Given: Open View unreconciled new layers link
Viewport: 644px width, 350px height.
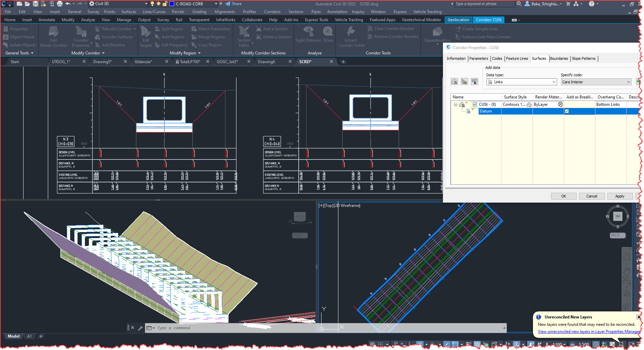Looking at the screenshot, I should click(x=588, y=332).
